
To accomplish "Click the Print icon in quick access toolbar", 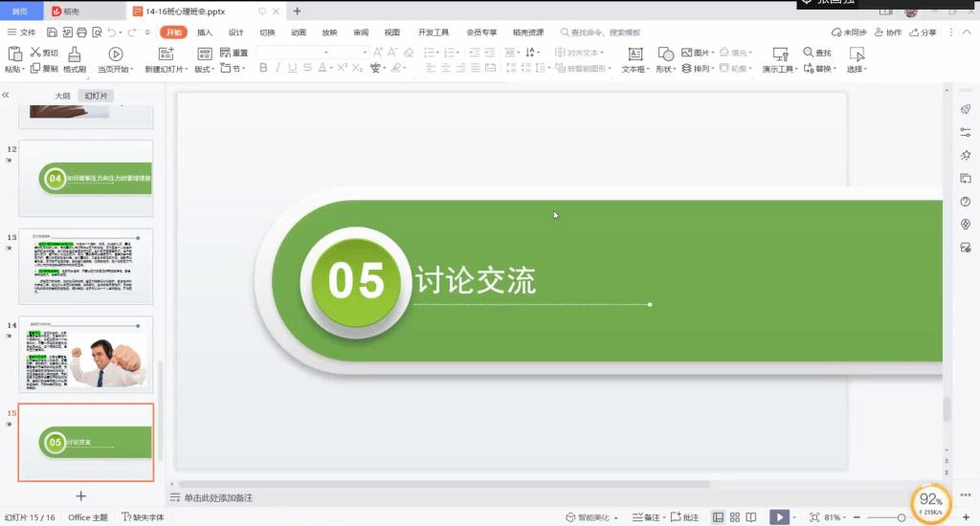I will (79, 33).
